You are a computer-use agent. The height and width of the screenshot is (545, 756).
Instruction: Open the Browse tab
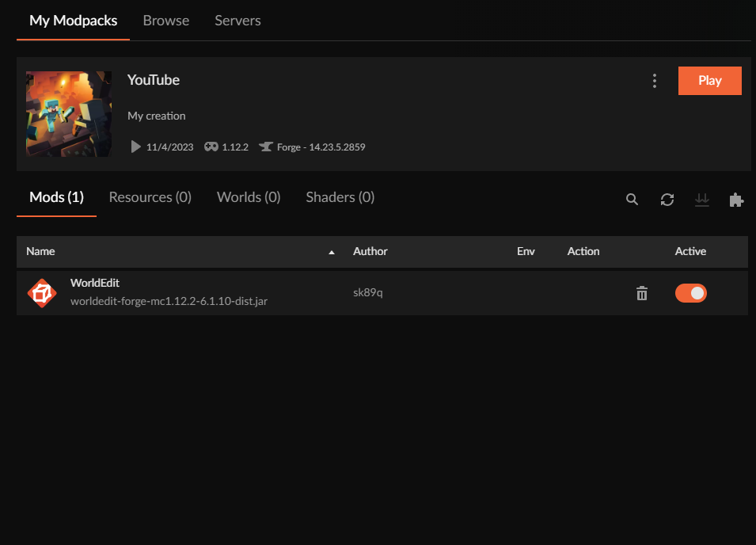coord(166,21)
